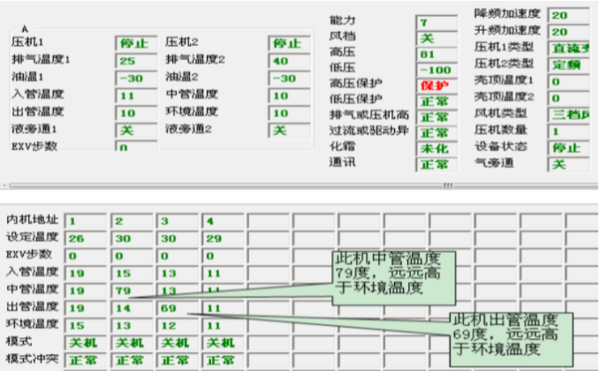The height and width of the screenshot is (378, 600).
Task: Click the 升频加速度 value field
Action: (x=569, y=32)
